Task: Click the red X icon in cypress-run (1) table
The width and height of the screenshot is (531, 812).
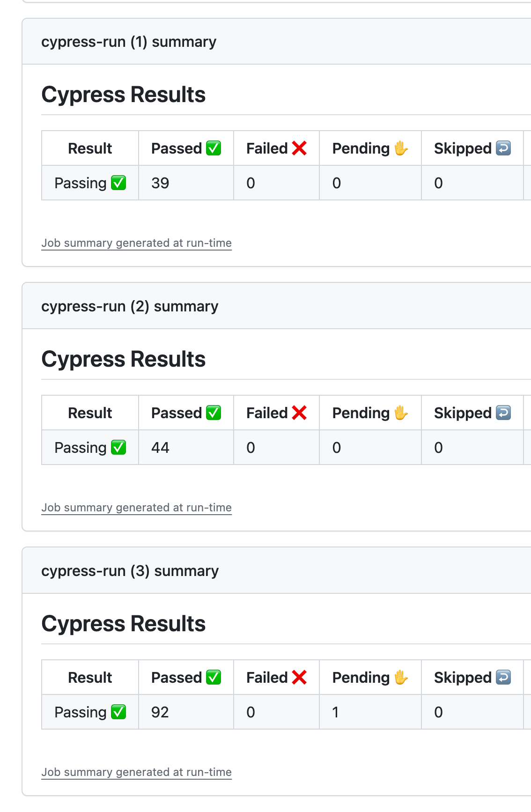Action: (x=299, y=148)
